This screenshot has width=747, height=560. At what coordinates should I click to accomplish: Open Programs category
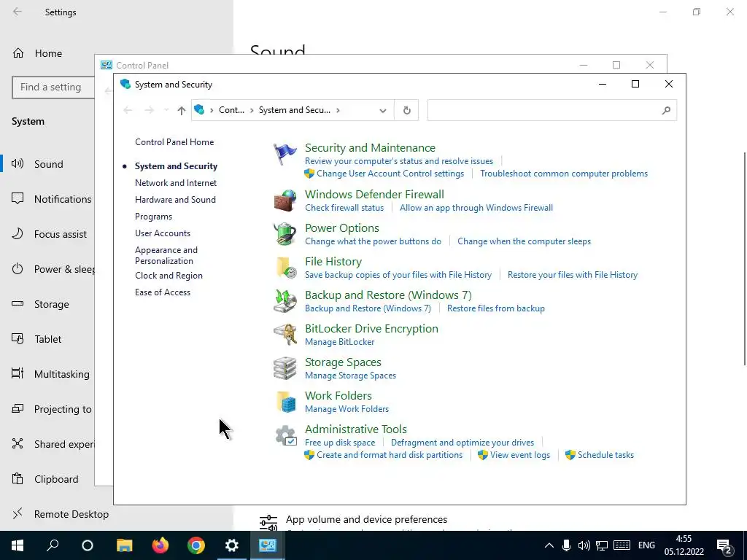pos(153,216)
